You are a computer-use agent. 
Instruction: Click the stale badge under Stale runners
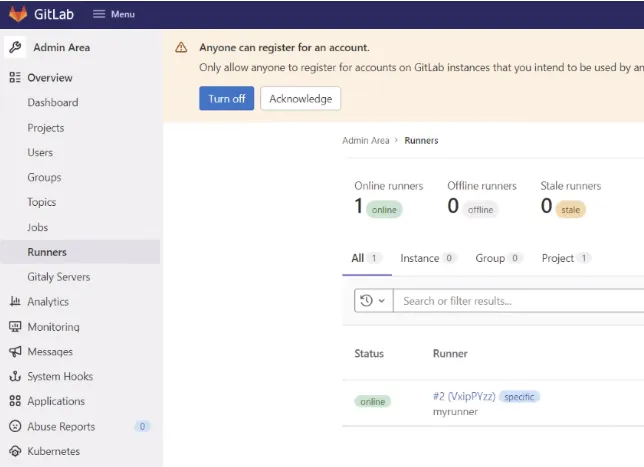tap(570, 209)
